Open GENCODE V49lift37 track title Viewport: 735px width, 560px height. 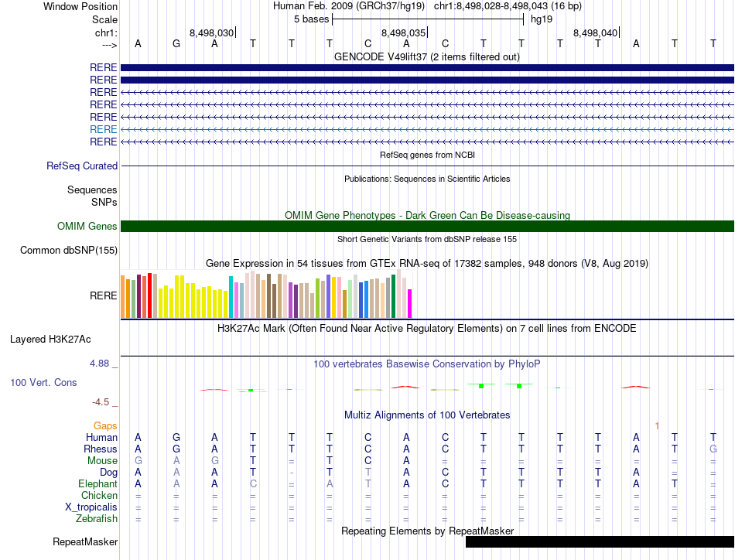pyautogui.click(x=427, y=57)
